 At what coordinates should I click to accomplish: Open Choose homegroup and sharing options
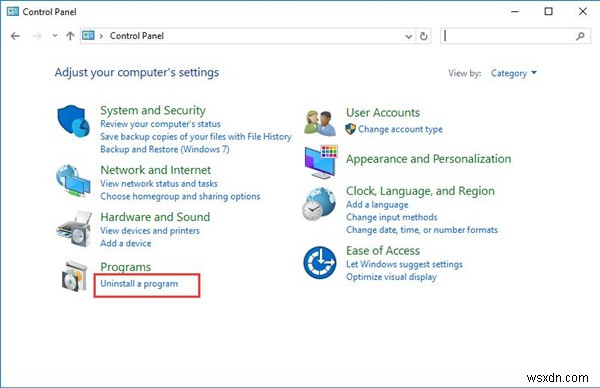180,196
